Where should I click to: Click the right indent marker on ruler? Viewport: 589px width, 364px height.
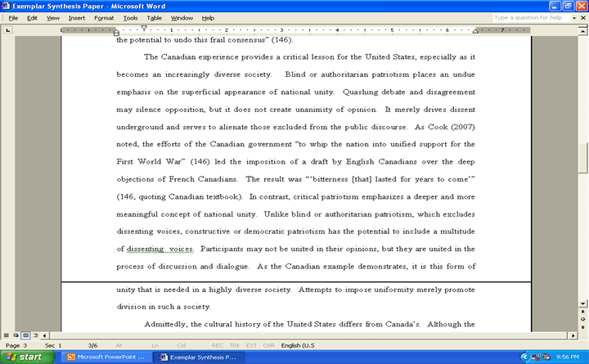(x=475, y=31)
